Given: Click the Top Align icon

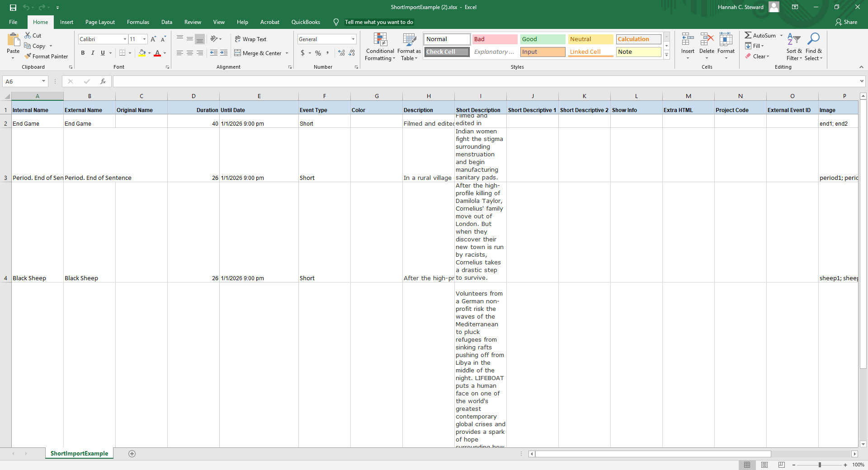Looking at the screenshot, I should tap(179, 39).
